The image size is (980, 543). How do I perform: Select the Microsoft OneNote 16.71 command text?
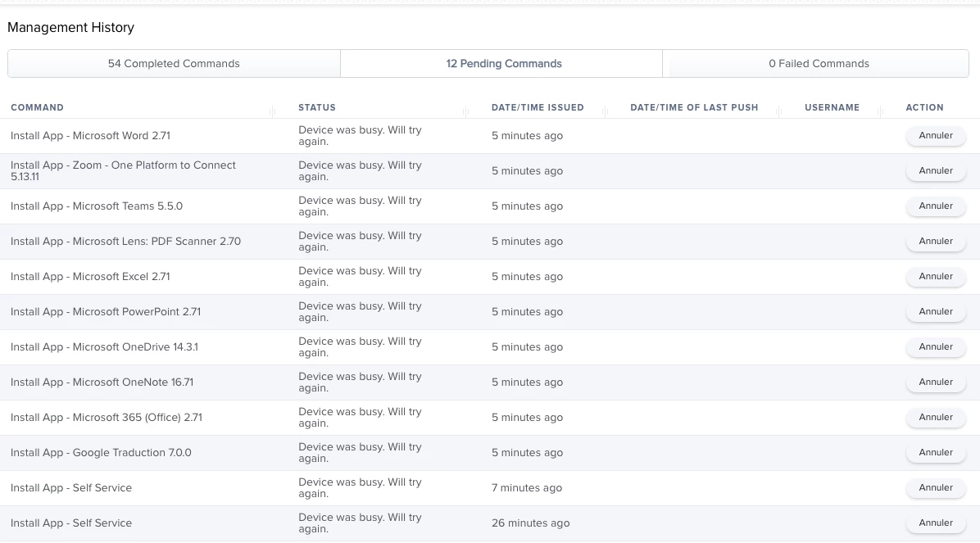click(102, 382)
